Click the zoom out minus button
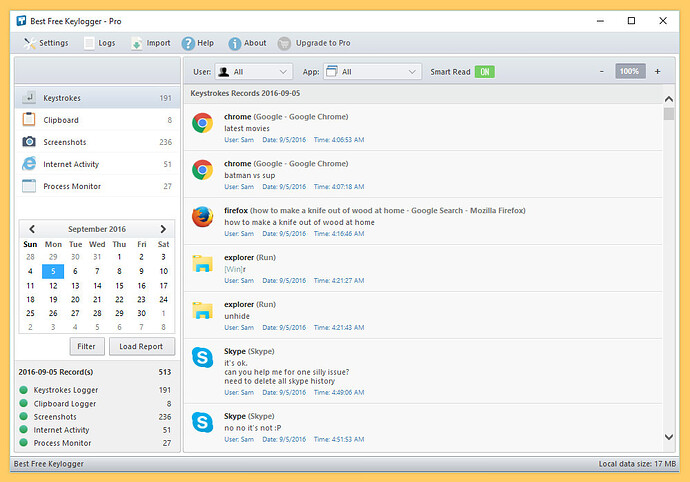Viewport: 690px width, 482px height. coord(602,72)
